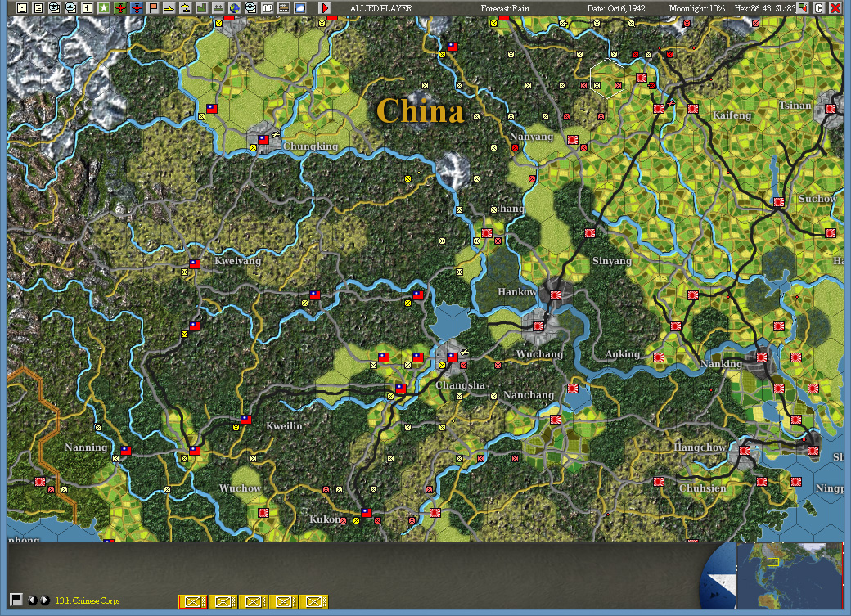Open the cloud weather icon
The width and height of the screenshot is (851, 616).
[x=299, y=7]
